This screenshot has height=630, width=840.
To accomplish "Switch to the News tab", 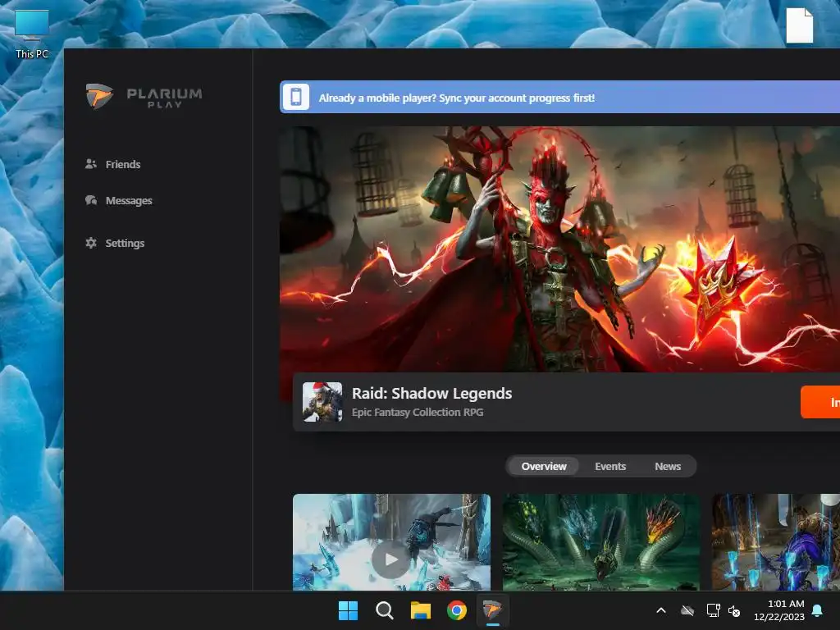I will [668, 466].
